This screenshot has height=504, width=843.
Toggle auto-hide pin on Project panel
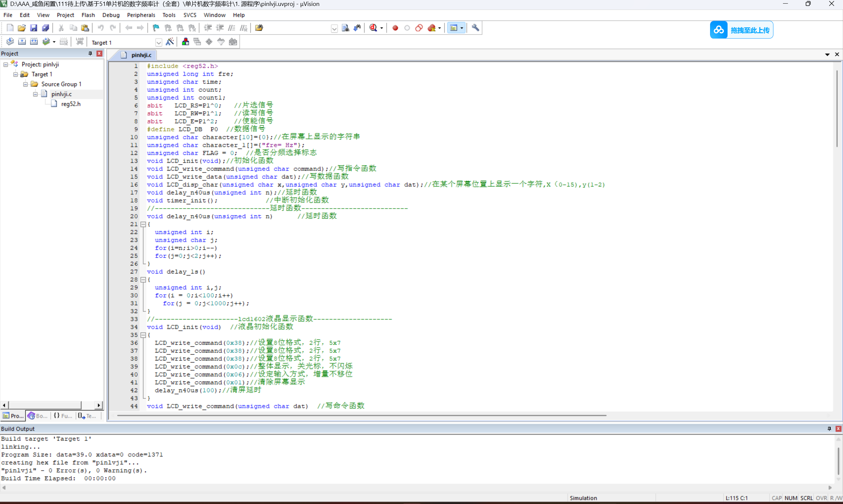point(90,53)
